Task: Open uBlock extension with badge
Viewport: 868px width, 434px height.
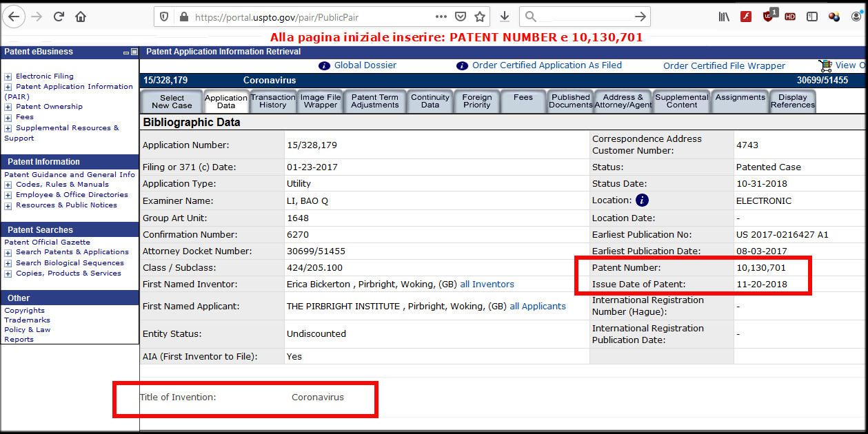Action: (769, 16)
